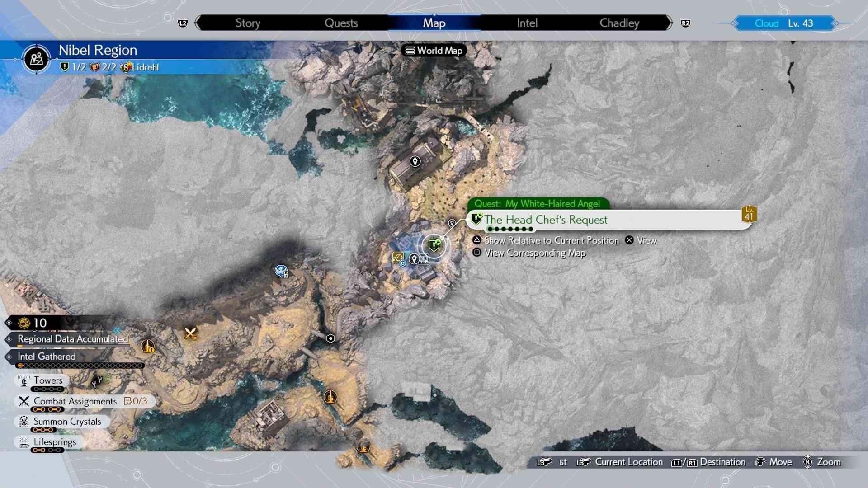This screenshot has width=868, height=488.
Task: Select the location pin on large building
Action: 415,161
